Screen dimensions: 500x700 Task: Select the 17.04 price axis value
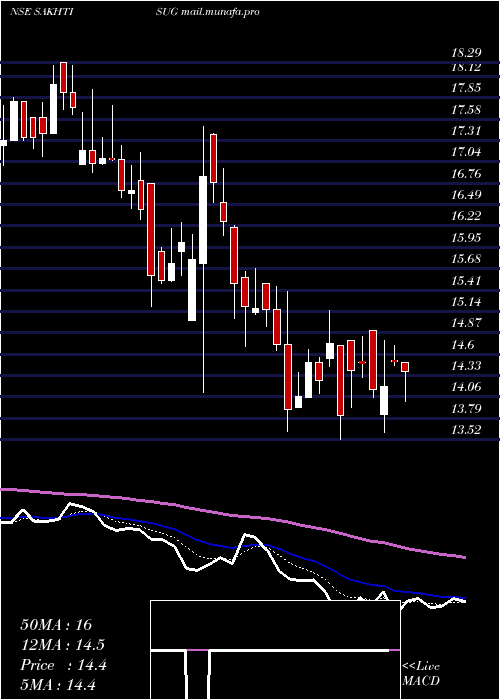click(466, 153)
